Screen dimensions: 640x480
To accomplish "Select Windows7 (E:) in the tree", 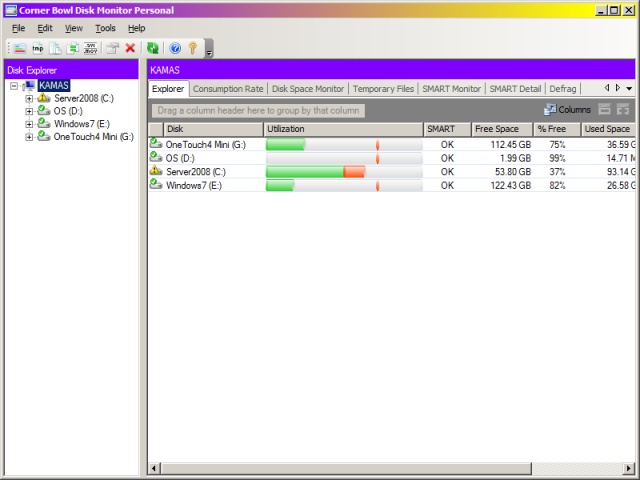I will coord(82,124).
